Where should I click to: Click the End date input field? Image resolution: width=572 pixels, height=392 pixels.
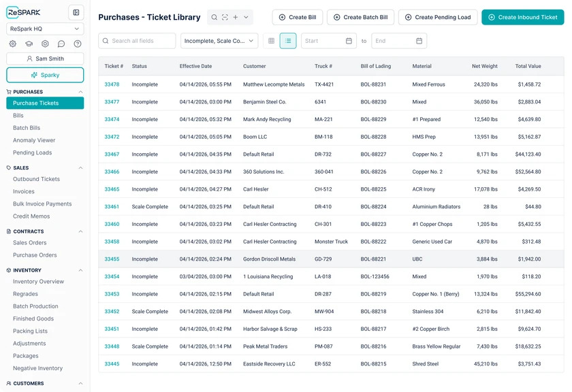click(399, 41)
